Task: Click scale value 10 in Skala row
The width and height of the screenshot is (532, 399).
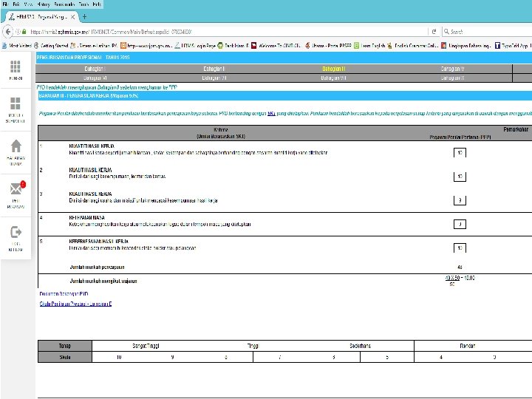Action: [x=119, y=358]
